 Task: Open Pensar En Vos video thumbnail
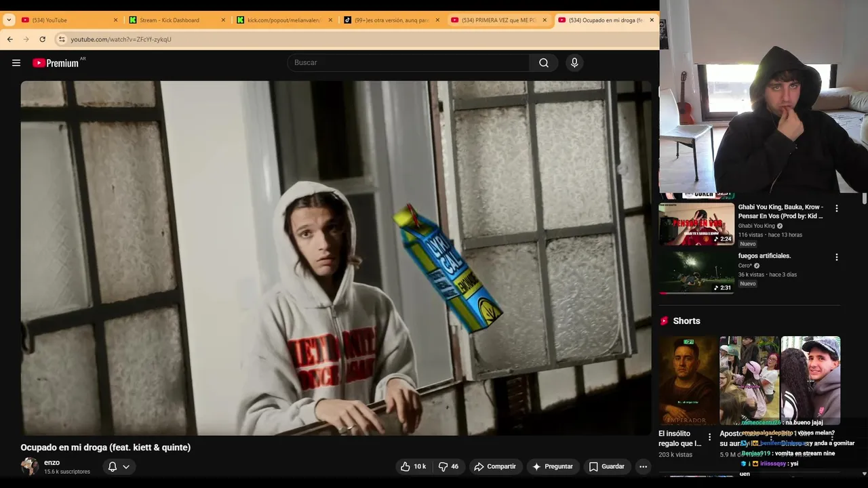coord(696,224)
